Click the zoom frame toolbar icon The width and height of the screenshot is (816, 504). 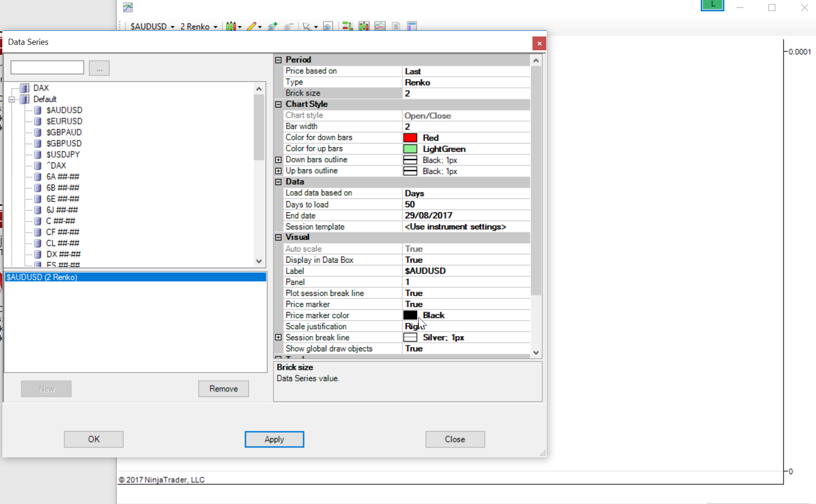click(328, 26)
